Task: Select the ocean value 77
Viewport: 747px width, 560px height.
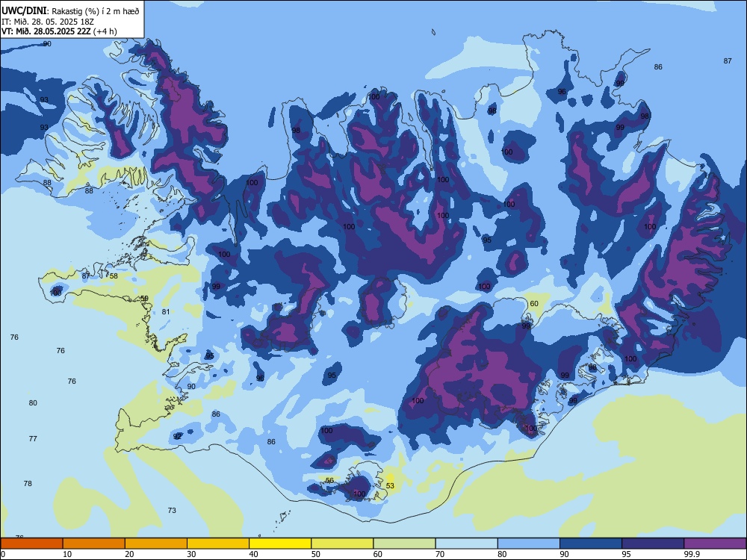Action: (x=33, y=438)
